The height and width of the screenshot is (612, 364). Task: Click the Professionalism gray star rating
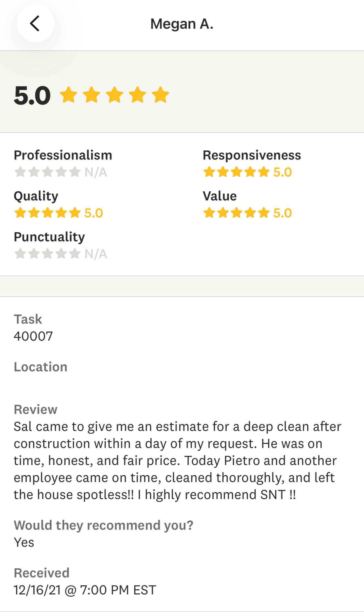click(47, 172)
